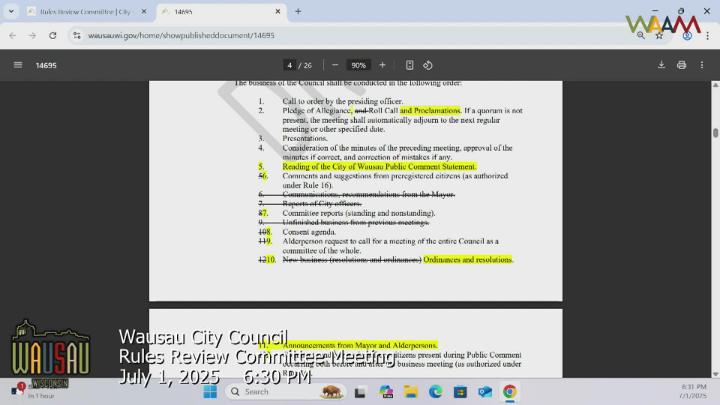This screenshot has height=405, width=720.
Task: Open Task View on taskbar
Action: 360,392
